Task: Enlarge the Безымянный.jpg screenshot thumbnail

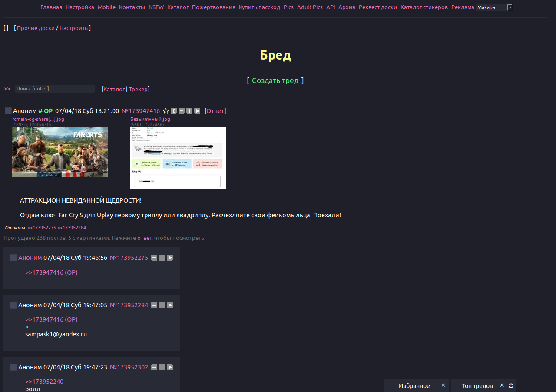Action: [178, 158]
